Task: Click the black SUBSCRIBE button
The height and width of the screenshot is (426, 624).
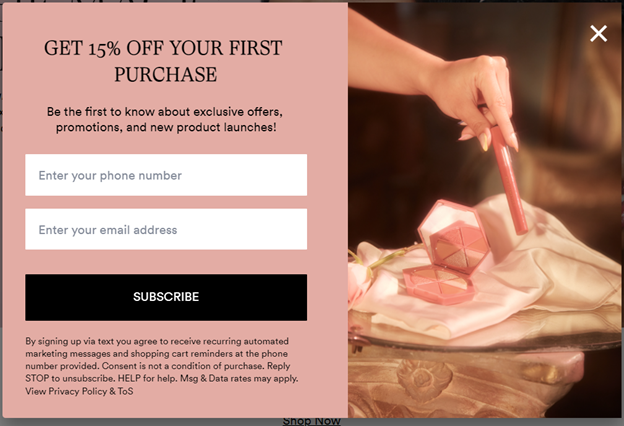Action: (166, 297)
